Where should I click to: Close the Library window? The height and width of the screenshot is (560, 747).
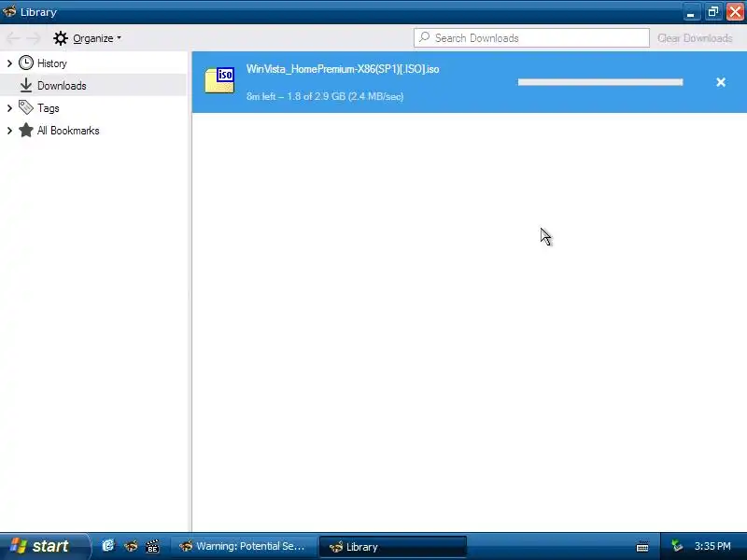[735, 12]
